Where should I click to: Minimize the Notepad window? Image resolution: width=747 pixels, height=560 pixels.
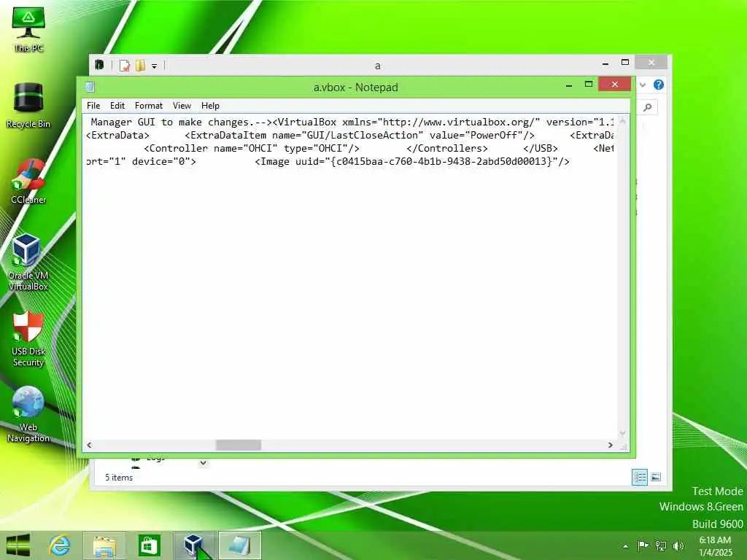pyautogui.click(x=569, y=86)
